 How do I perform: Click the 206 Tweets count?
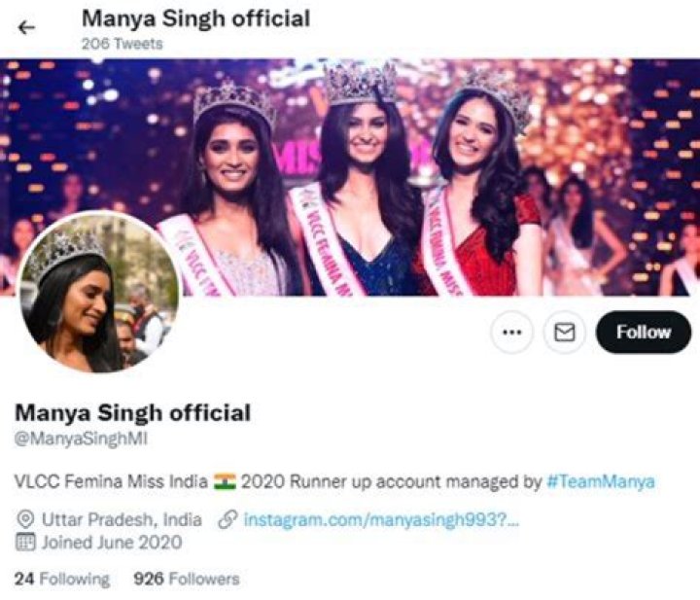point(122,44)
